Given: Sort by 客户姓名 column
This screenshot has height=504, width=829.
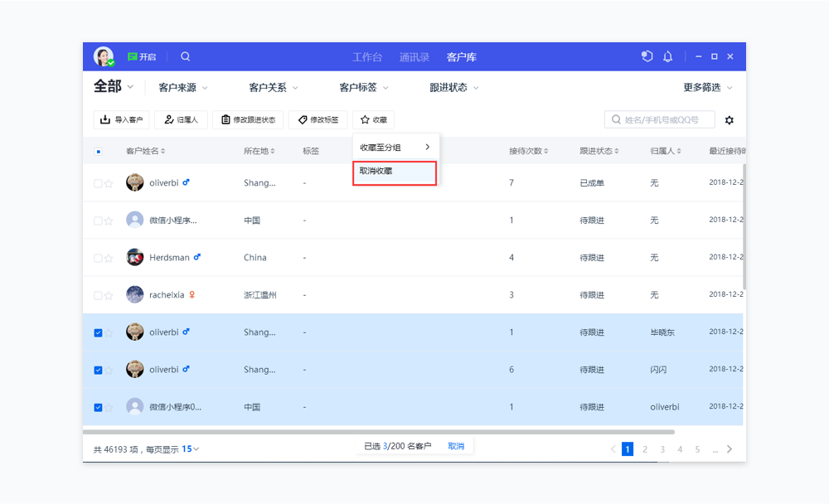Looking at the screenshot, I should point(145,151).
